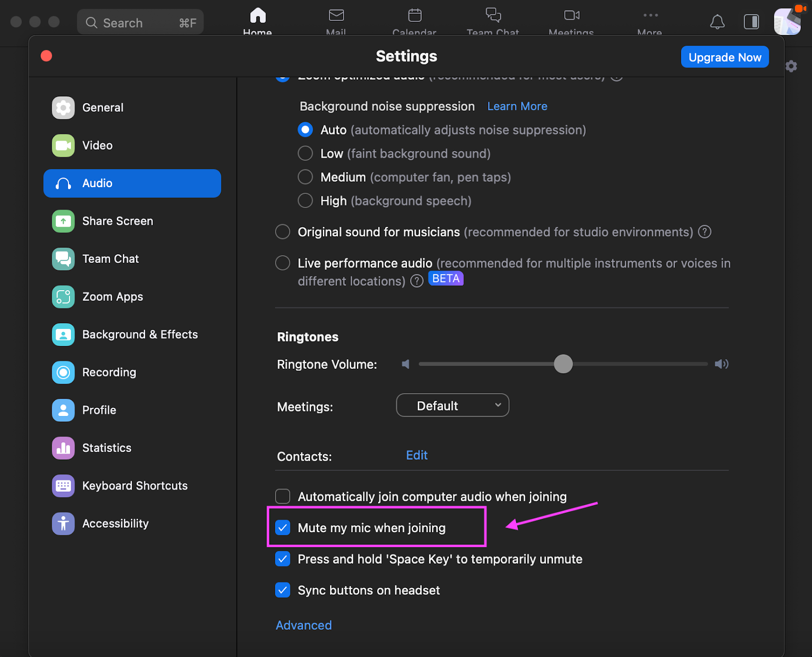Open Recording settings
The height and width of the screenshot is (657, 812).
point(109,372)
